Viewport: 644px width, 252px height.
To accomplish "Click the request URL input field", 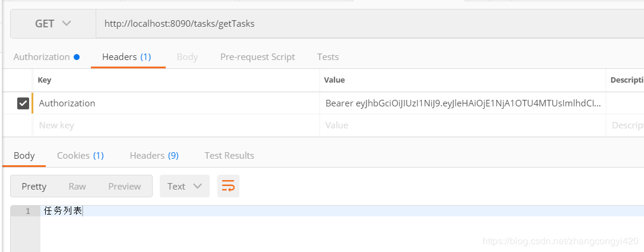I will point(356,24).
